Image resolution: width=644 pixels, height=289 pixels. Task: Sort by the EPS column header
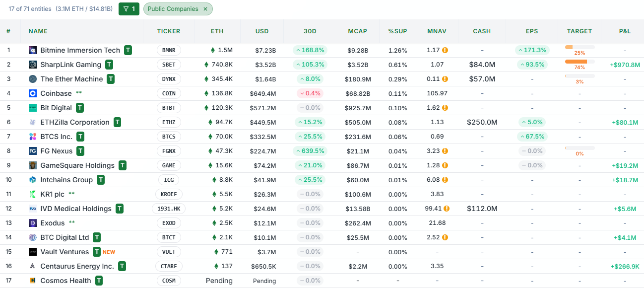click(x=532, y=31)
